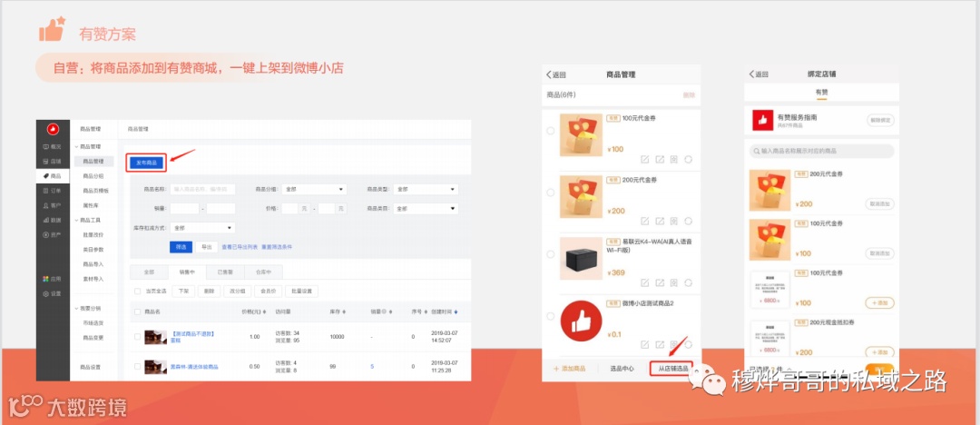Click the thumbnail of 黑森林-清迷体验商品
The image size is (980, 425).
(155, 366)
